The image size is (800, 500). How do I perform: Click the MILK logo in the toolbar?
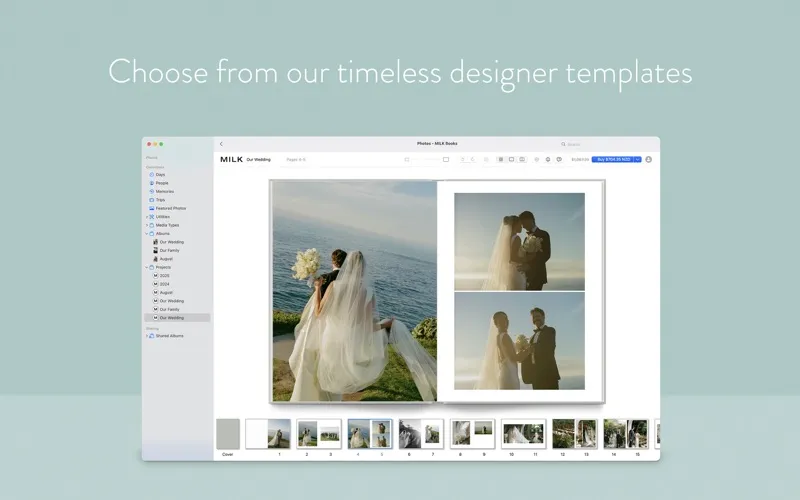(232, 160)
